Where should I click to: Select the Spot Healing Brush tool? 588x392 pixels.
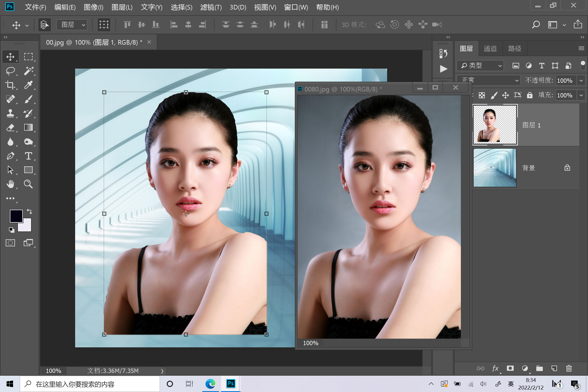coord(10,99)
